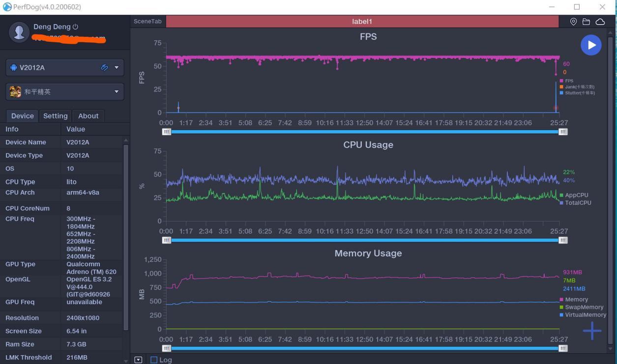
Task: Expand the 和平精英 app dropdown
Action: 117,91
